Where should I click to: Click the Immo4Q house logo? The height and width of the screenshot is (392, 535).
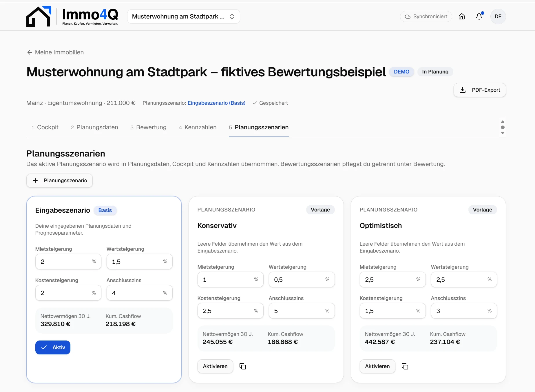pos(39,16)
